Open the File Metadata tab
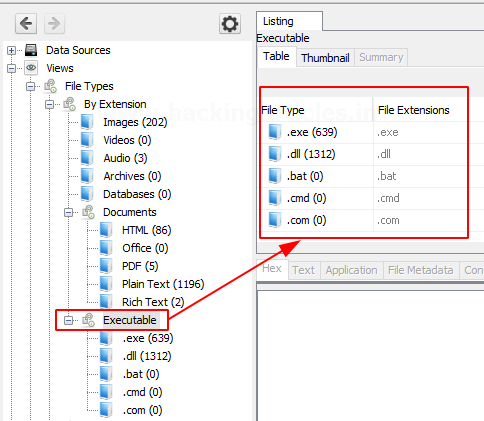The image size is (484, 421). point(421,270)
